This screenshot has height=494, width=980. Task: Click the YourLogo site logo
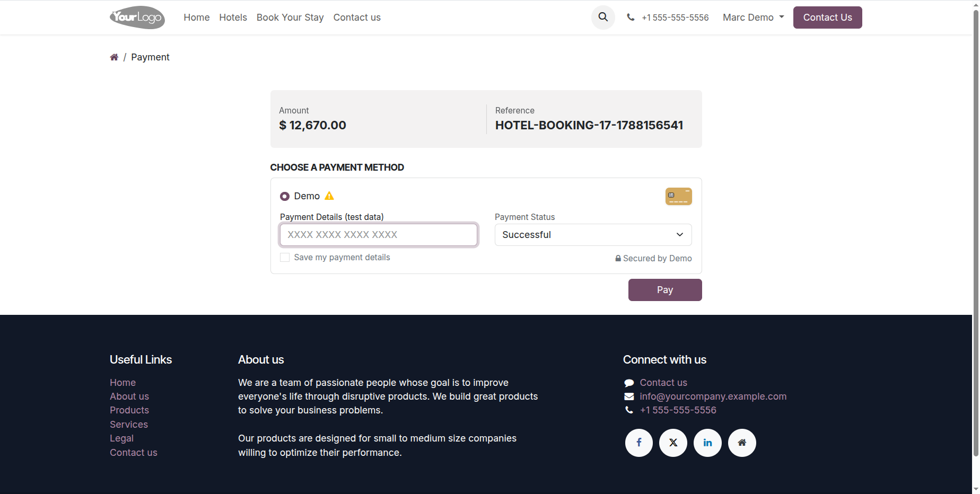point(137,17)
